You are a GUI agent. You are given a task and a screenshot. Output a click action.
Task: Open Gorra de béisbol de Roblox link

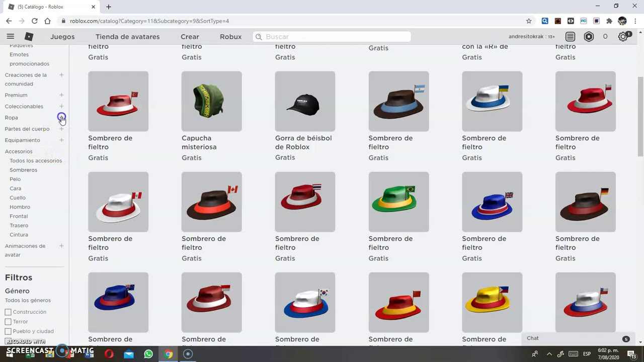point(303,142)
